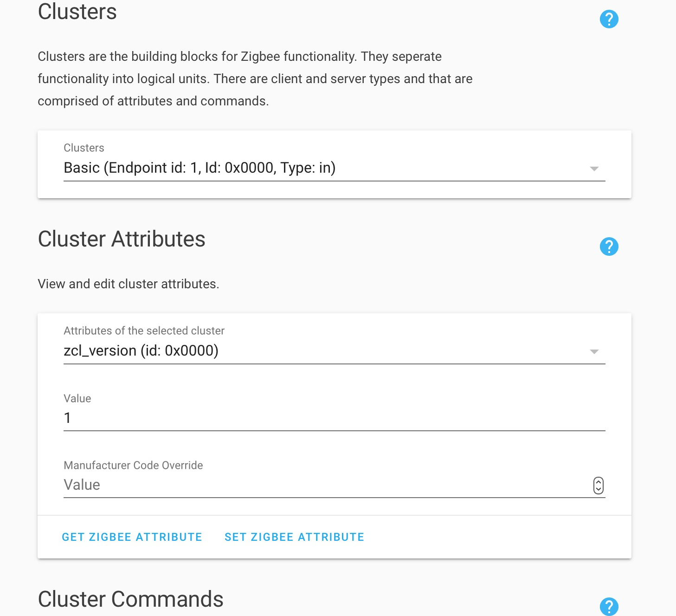Viewport: 676px width, 616px height.
Task: Open help for Cluster Commands section
Action: 609,606
